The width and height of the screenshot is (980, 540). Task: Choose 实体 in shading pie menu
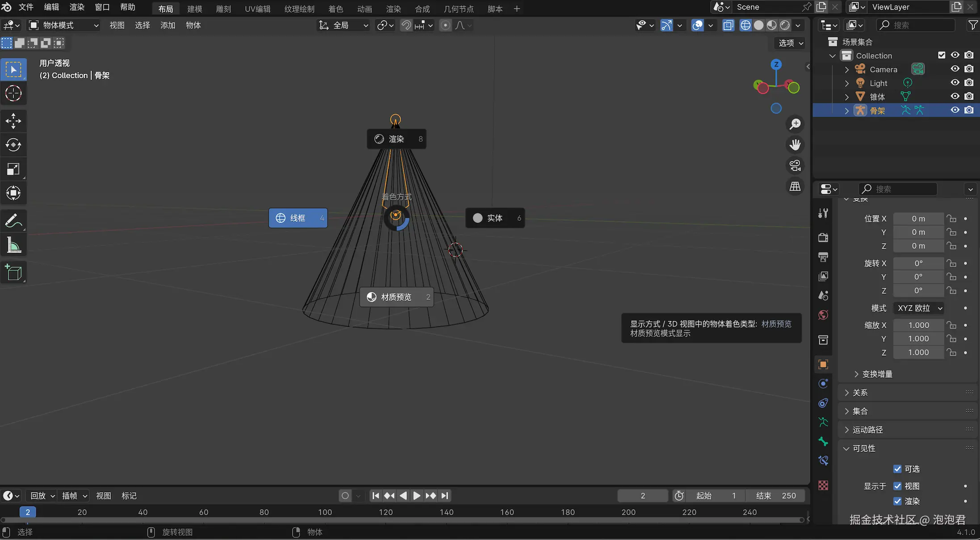tap(494, 218)
